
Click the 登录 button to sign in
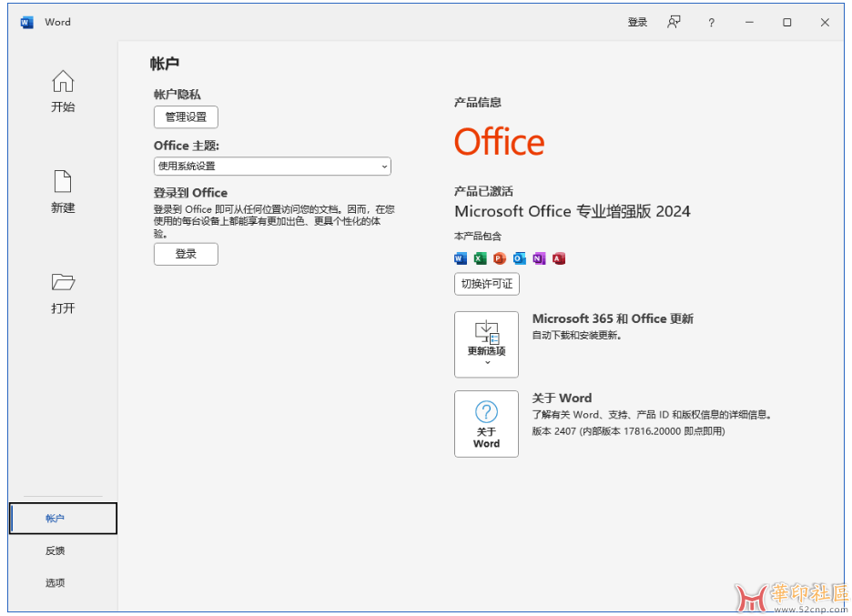[x=186, y=254]
